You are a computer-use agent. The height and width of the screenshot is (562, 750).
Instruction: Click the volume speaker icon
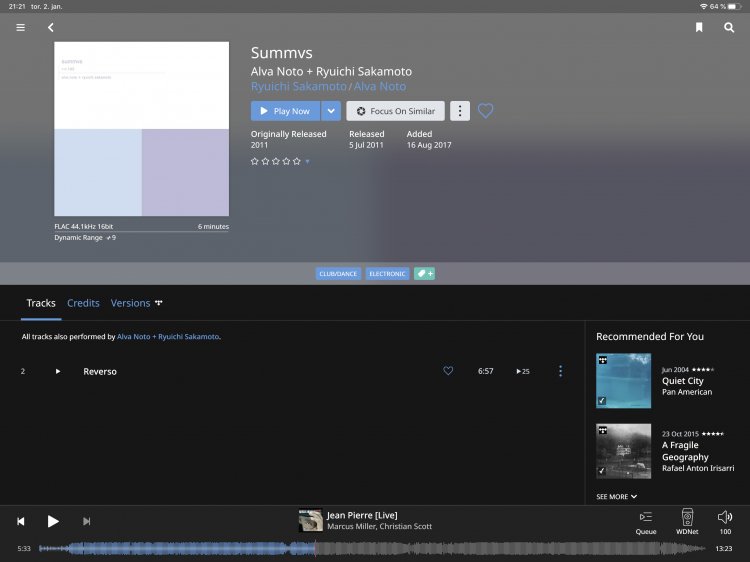click(725, 517)
